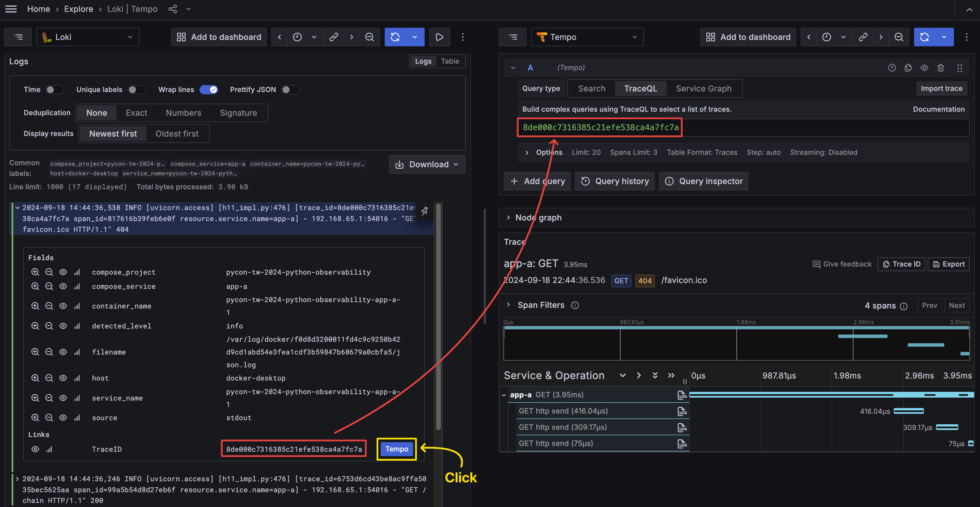The height and width of the screenshot is (507, 980).
Task: Click the blue Tempo link button
Action: (x=396, y=449)
